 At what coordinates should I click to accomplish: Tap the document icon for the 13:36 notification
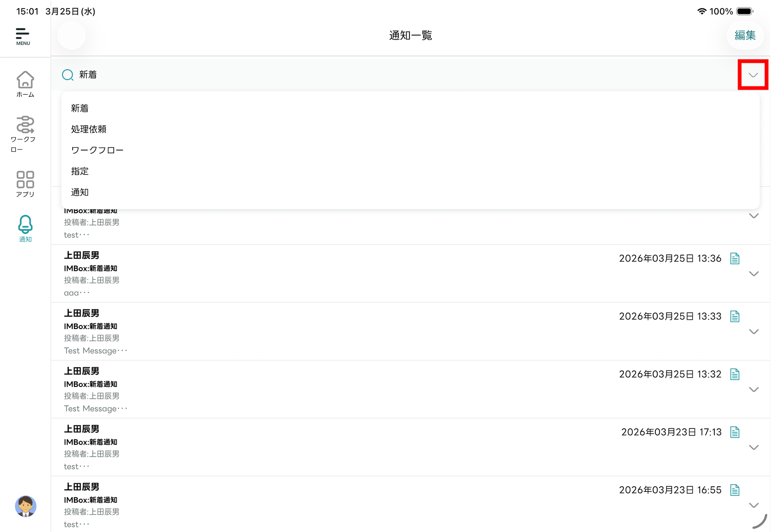tap(735, 258)
